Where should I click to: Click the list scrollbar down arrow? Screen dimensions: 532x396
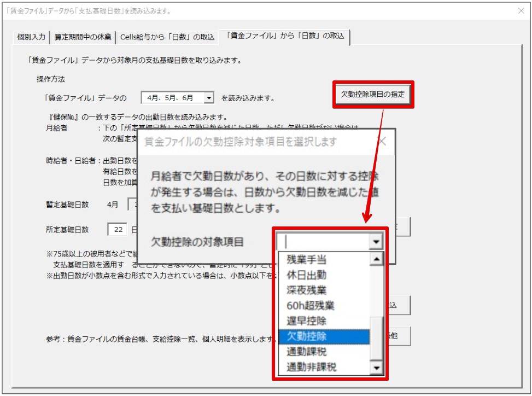coord(376,368)
